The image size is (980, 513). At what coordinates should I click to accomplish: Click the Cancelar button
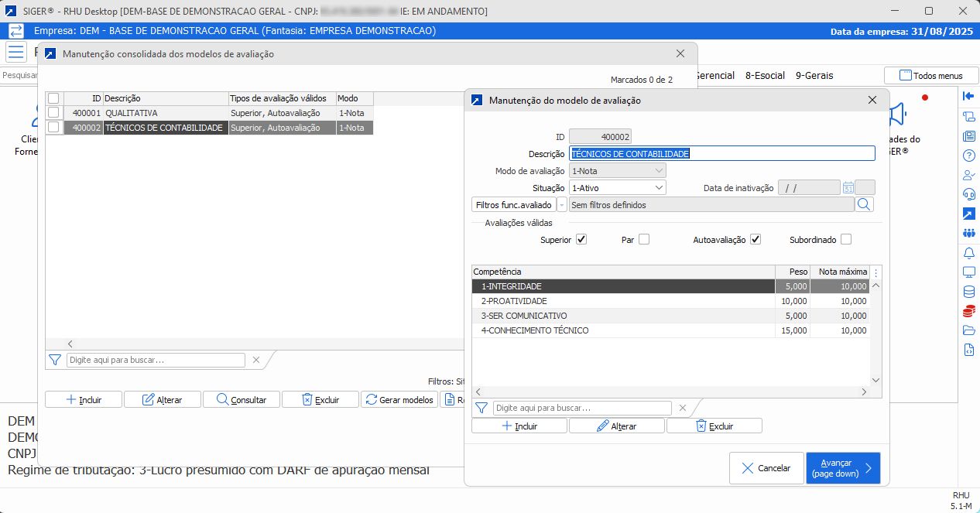click(x=766, y=468)
